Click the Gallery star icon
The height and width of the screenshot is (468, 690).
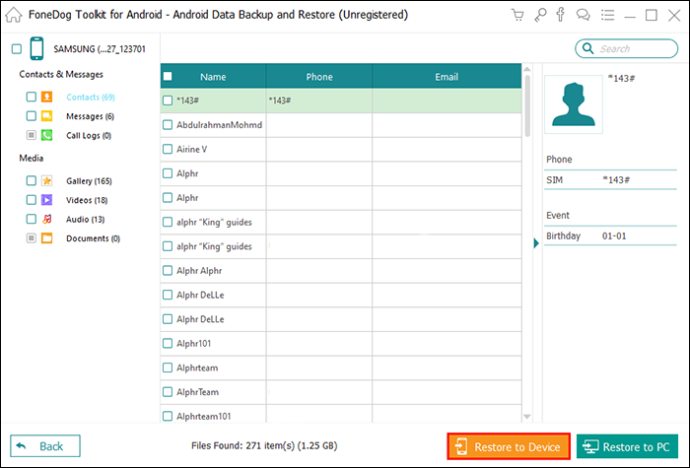(x=47, y=180)
